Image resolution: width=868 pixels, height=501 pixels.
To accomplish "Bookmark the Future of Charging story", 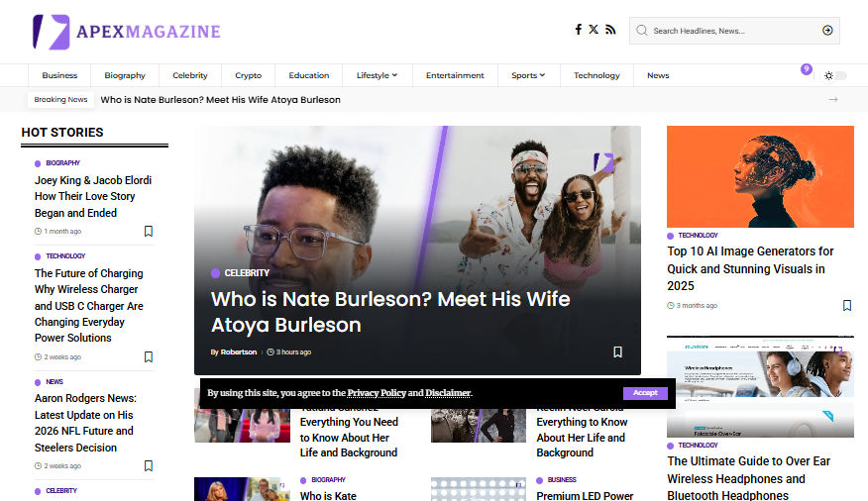I will click(149, 357).
